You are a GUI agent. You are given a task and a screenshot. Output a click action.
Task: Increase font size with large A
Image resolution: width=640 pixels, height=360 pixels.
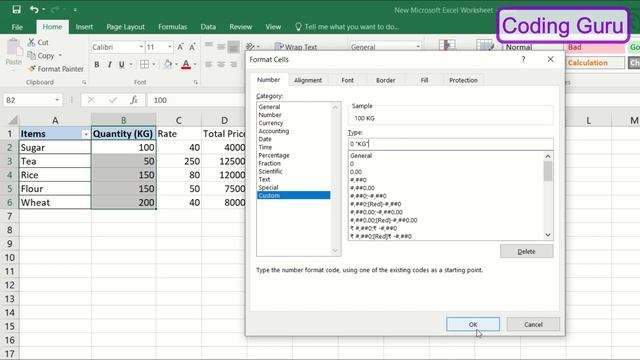coord(180,47)
